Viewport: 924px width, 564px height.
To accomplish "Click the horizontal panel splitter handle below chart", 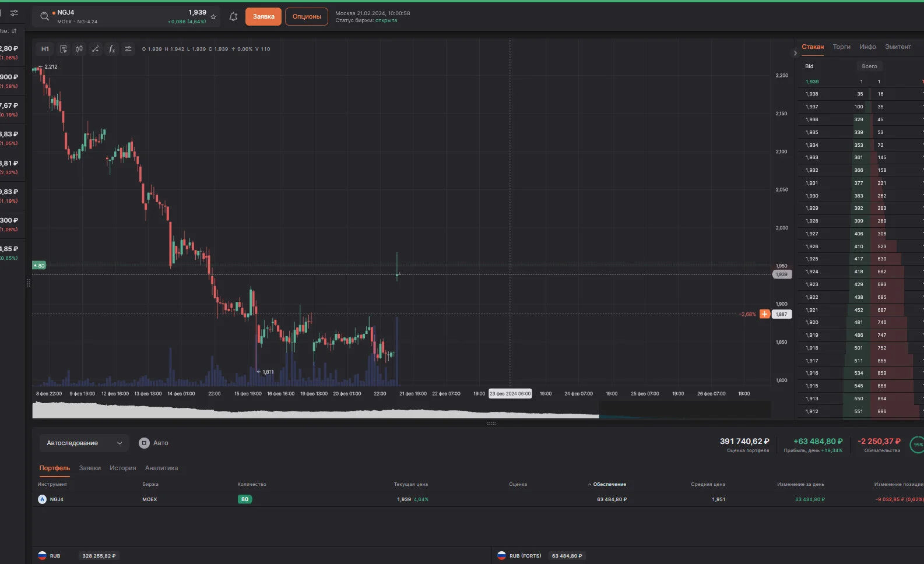I will 491,424.
